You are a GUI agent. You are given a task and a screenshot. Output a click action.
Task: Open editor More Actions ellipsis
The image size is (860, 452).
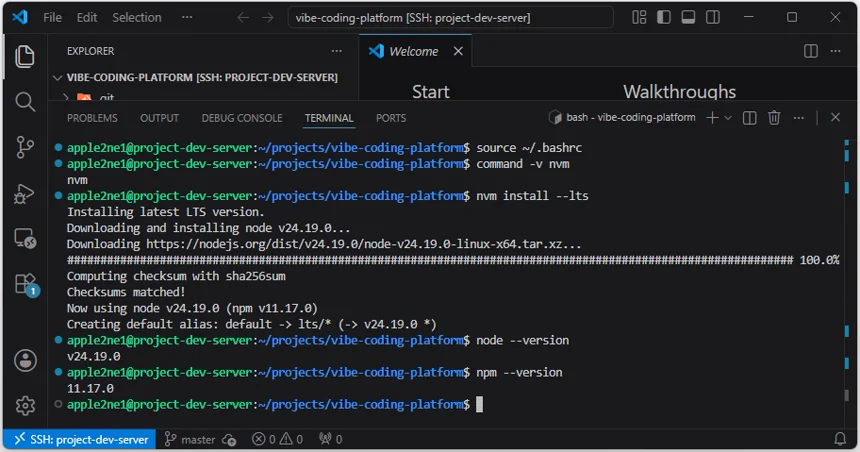coord(835,51)
